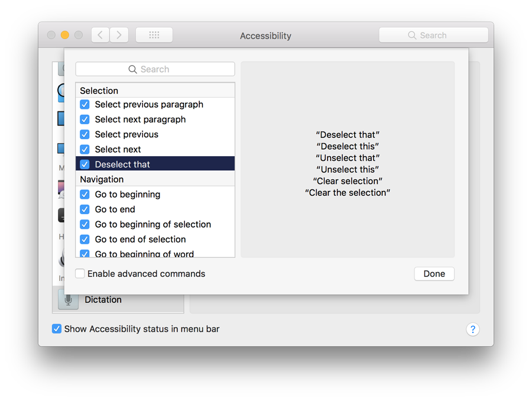Image resolution: width=532 pixels, height=401 pixels.
Task: Toggle the Go to beginning checkbox
Action: [x=85, y=195]
